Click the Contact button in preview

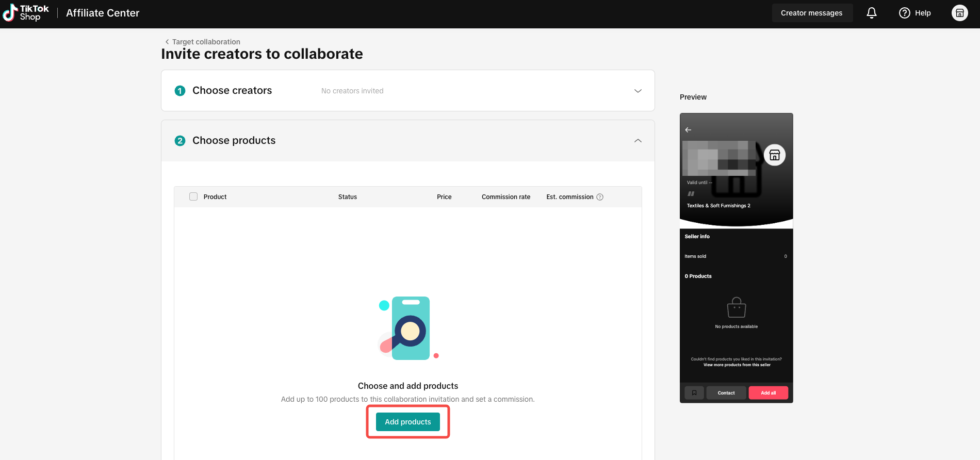(726, 393)
